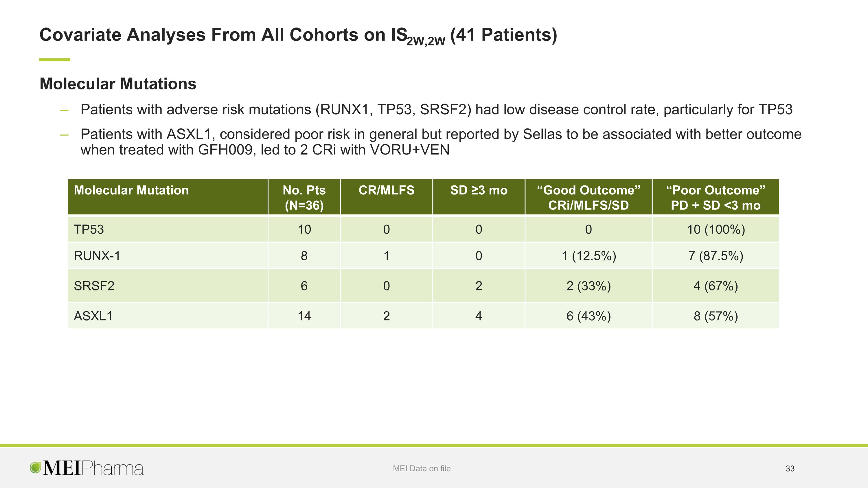Click the MEI Pharma leaf logo icon
This screenshot has height=488, width=868.
point(35,467)
